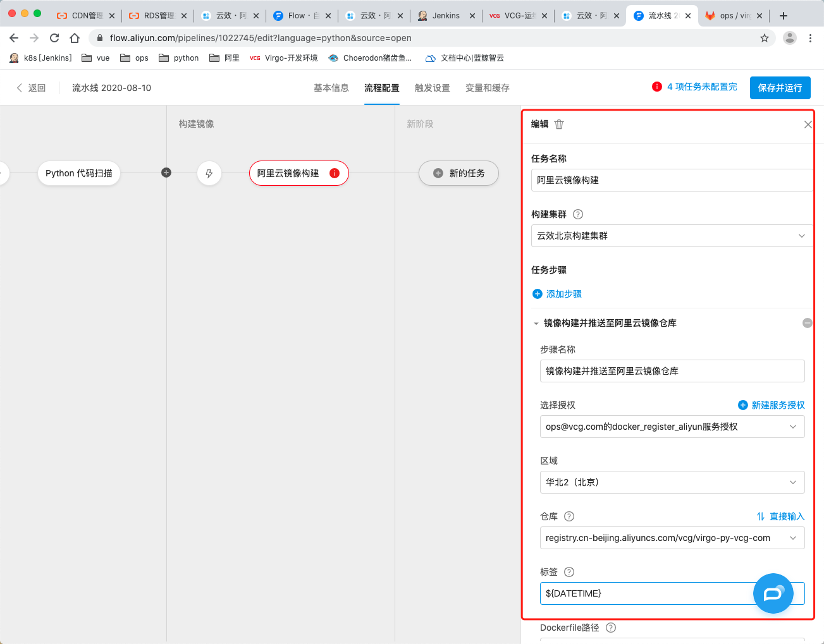Screen dimensions: 824x644
Task: Open the Choerodon猪齿鱼 bookmark
Action: tap(370, 58)
